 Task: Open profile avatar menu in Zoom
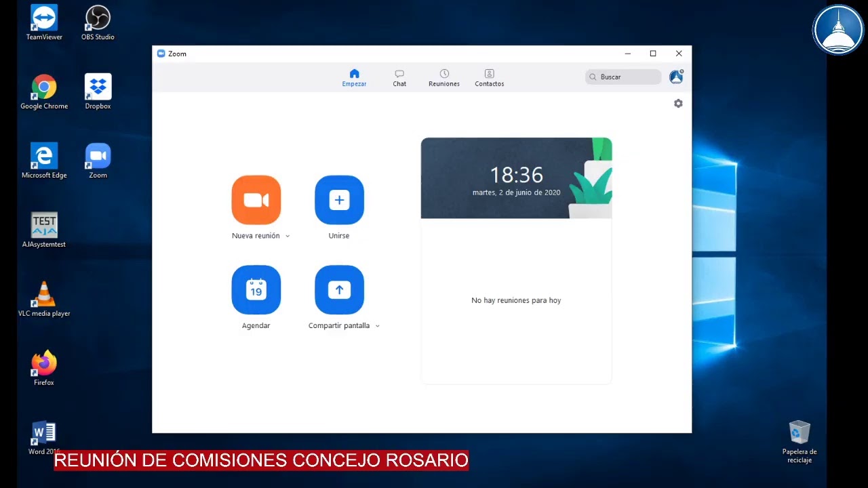(x=676, y=77)
